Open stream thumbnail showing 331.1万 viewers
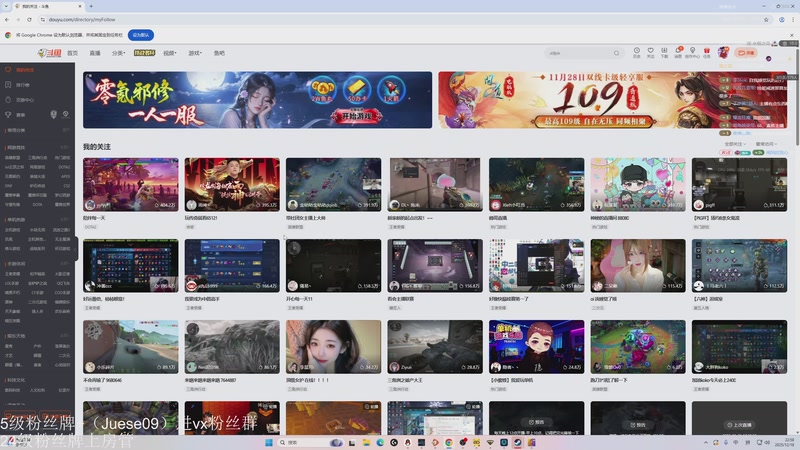 [739, 184]
